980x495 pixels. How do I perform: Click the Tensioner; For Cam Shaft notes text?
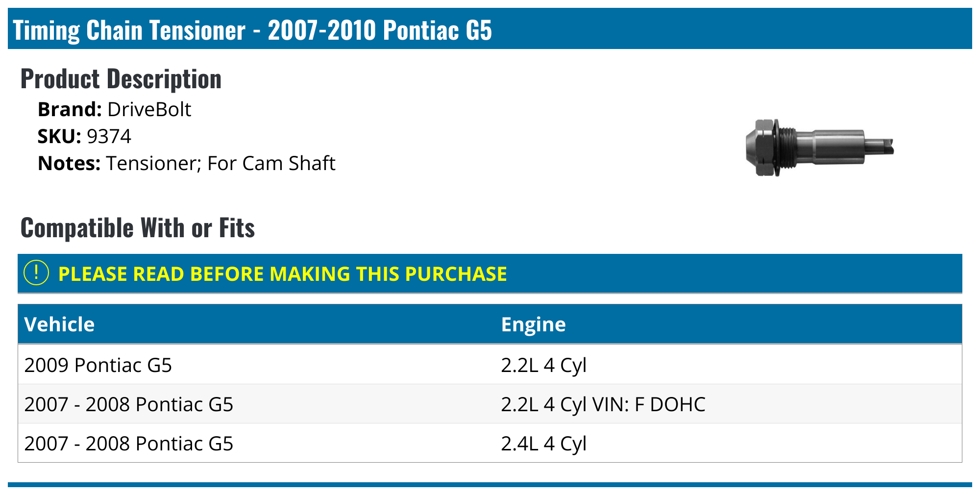(220, 163)
